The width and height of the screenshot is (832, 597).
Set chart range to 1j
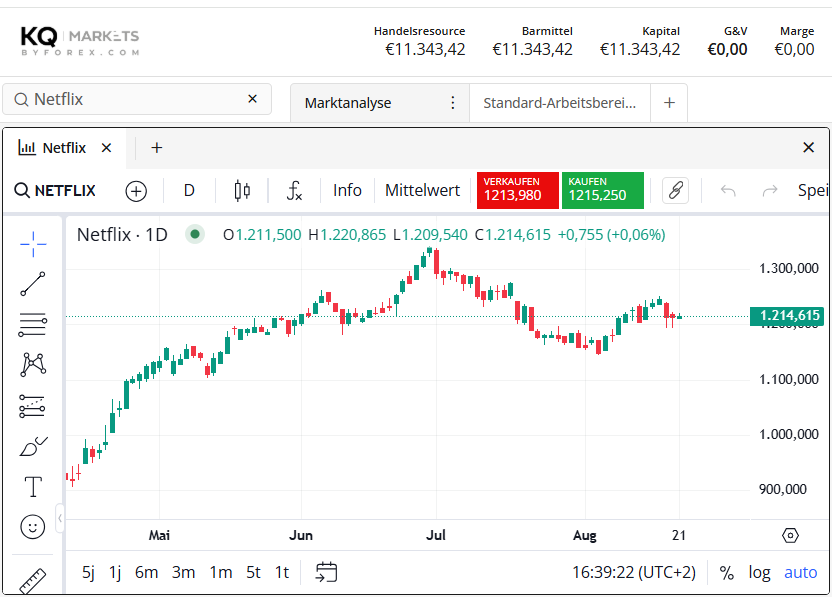[115, 573]
